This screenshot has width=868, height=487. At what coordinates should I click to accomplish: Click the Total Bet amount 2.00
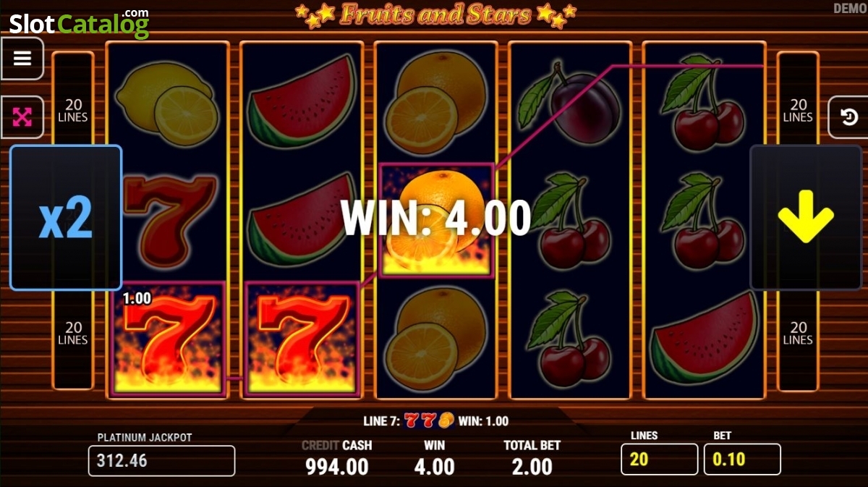532,467
